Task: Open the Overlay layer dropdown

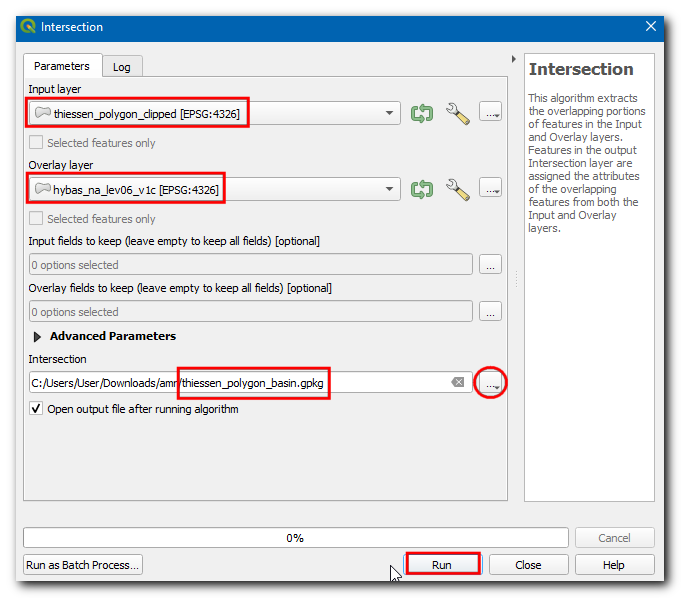Action: pos(389,188)
